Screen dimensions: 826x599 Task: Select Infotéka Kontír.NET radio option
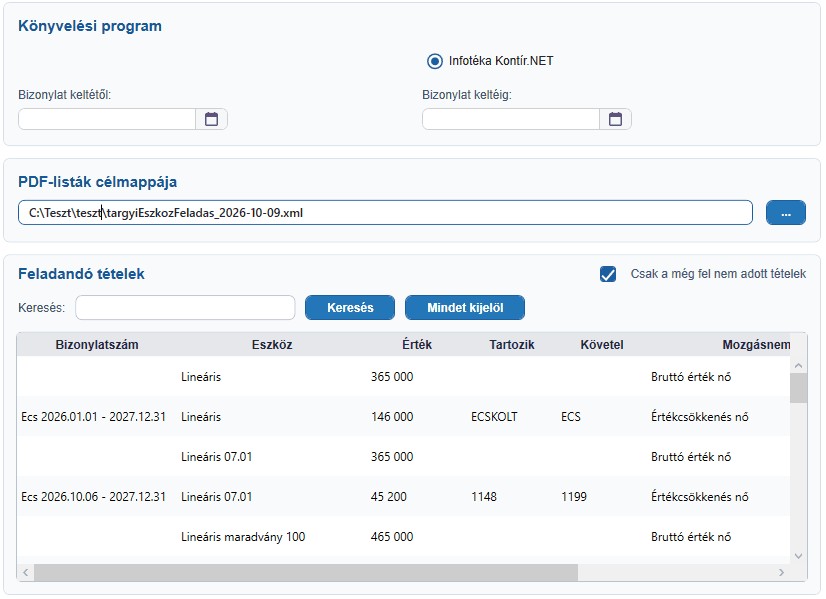click(435, 61)
